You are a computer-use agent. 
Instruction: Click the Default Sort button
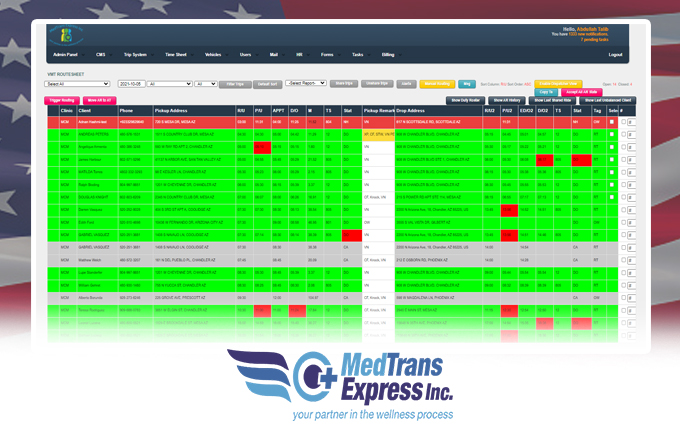[x=267, y=84]
